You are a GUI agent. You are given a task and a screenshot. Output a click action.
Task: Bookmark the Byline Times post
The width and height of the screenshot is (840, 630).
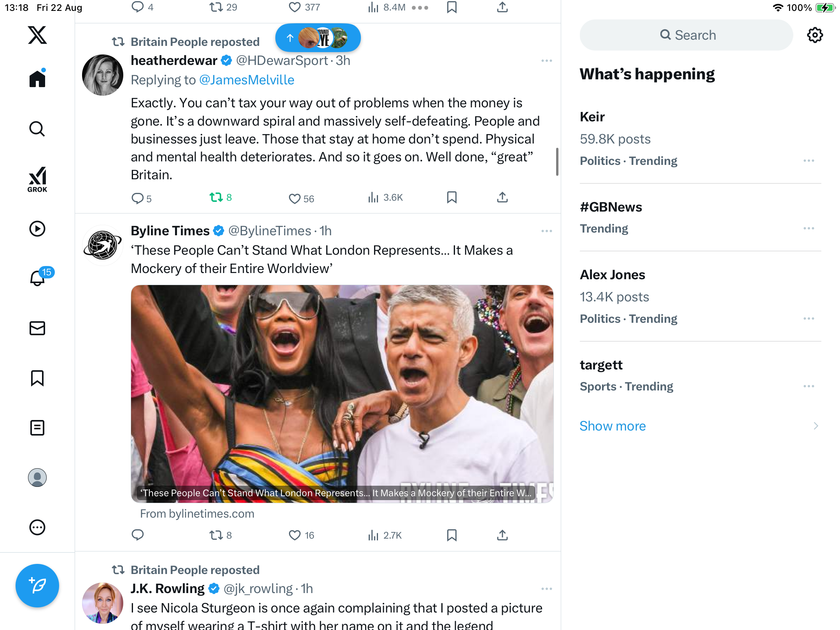[451, 535]
